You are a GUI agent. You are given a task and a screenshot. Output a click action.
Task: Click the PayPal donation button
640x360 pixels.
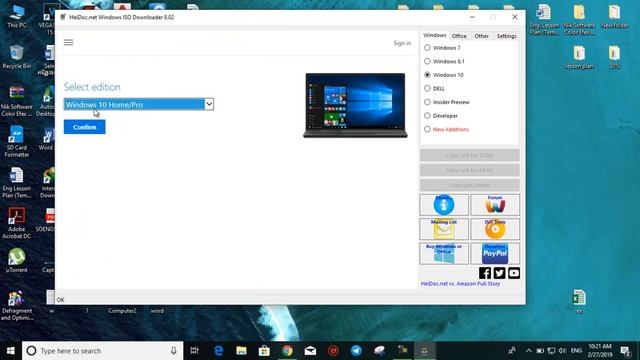point(495,253)
